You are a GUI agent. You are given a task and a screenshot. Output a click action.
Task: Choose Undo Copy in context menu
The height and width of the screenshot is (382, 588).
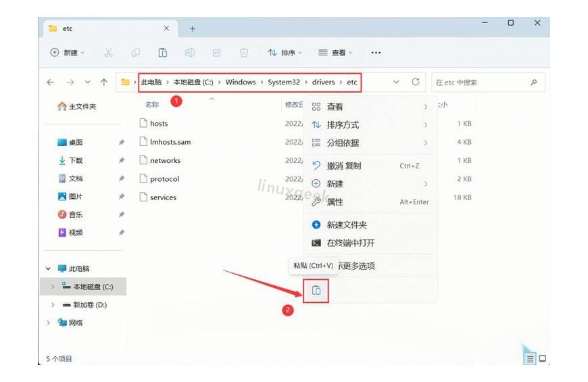point(370,166)
